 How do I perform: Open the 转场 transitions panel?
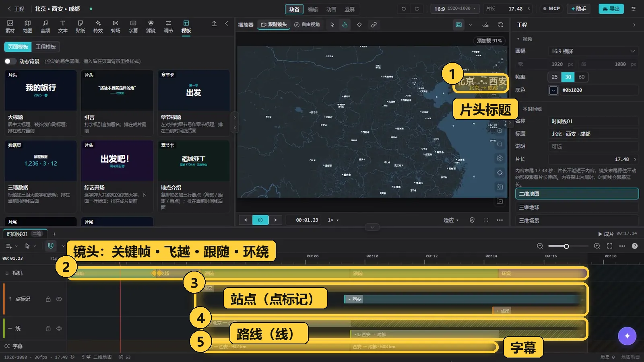(116, 27)
